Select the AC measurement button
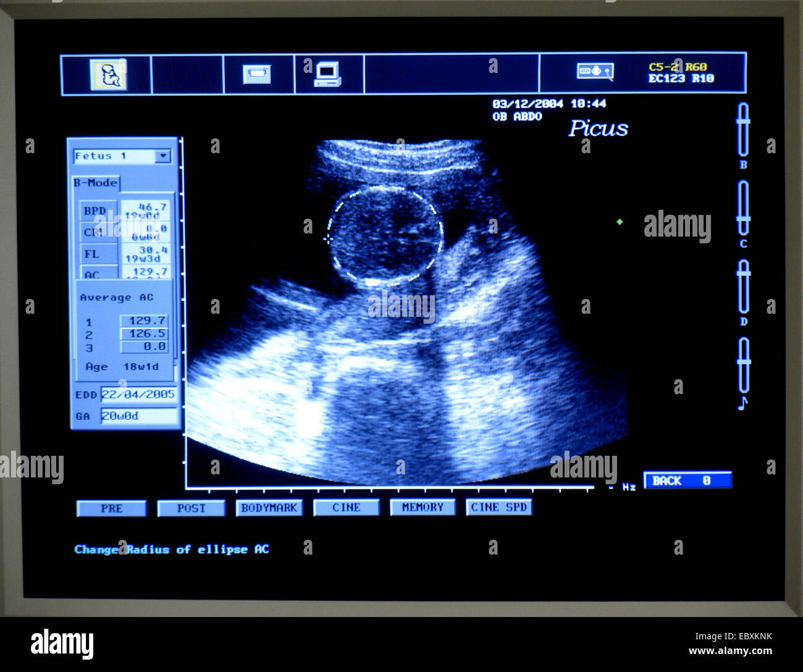 [x=98, y=273]
